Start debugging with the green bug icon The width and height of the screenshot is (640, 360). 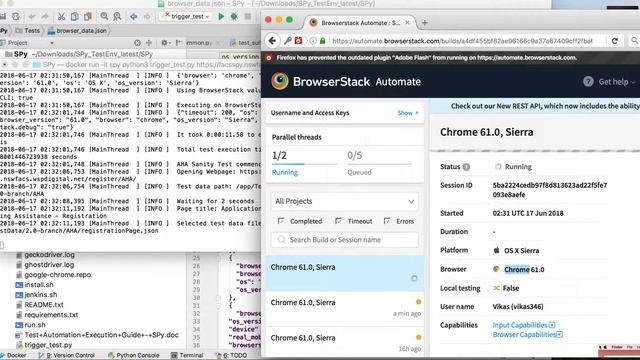[234, 16]
